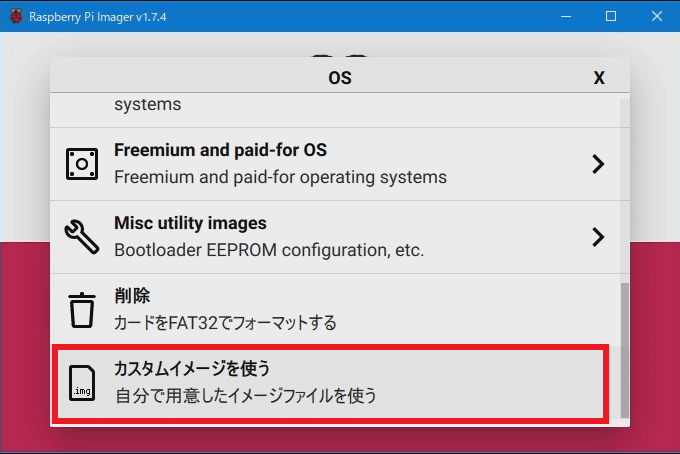Screen dimensions: 680x454
Task: Click 'Freemium and paid-for operating systems' description
Action: tap(280, 177)
